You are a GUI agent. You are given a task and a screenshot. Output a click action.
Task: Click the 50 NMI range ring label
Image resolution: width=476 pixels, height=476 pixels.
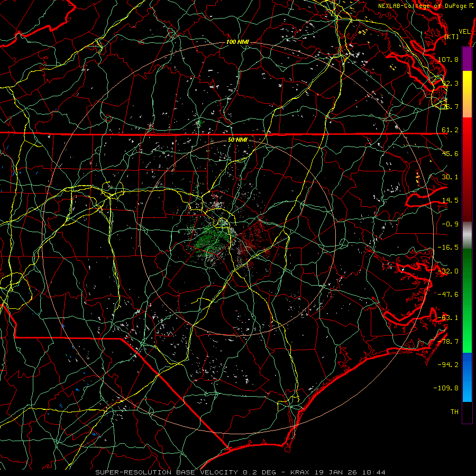pyautogui.click(x=237, y=140)
